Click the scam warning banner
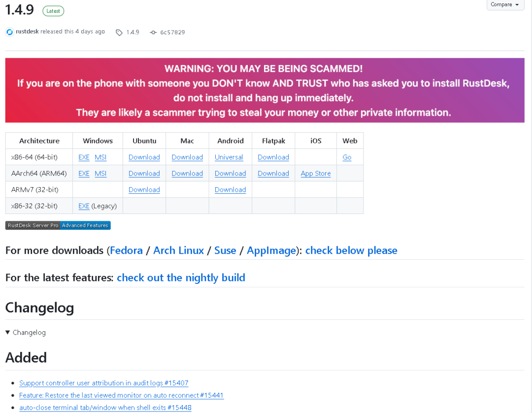This screenshot has width=532, height=413. pos(265,90)
